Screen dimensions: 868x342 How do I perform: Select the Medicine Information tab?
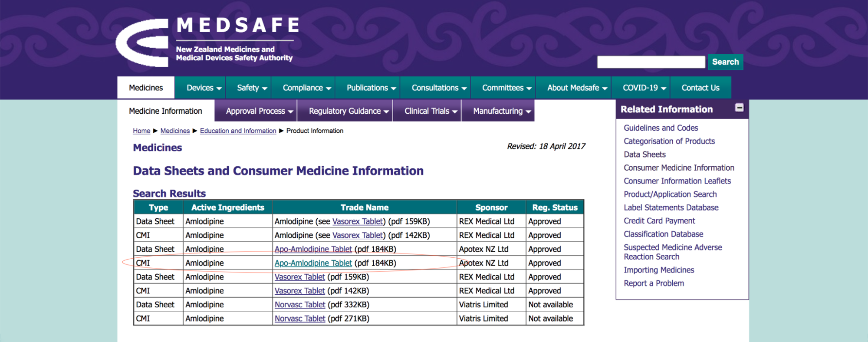[165, 111]
